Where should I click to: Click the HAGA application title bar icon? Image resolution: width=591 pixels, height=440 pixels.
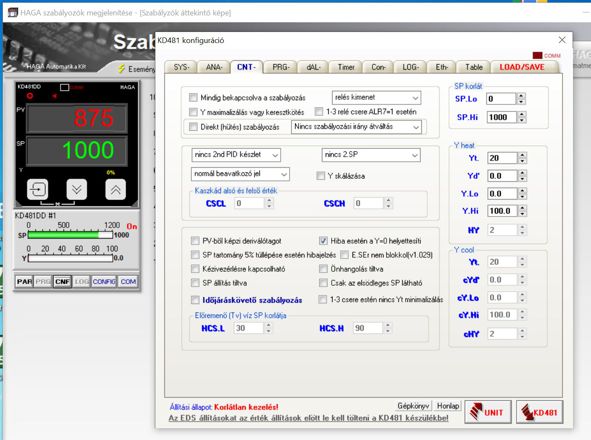[x=13, y=12]
